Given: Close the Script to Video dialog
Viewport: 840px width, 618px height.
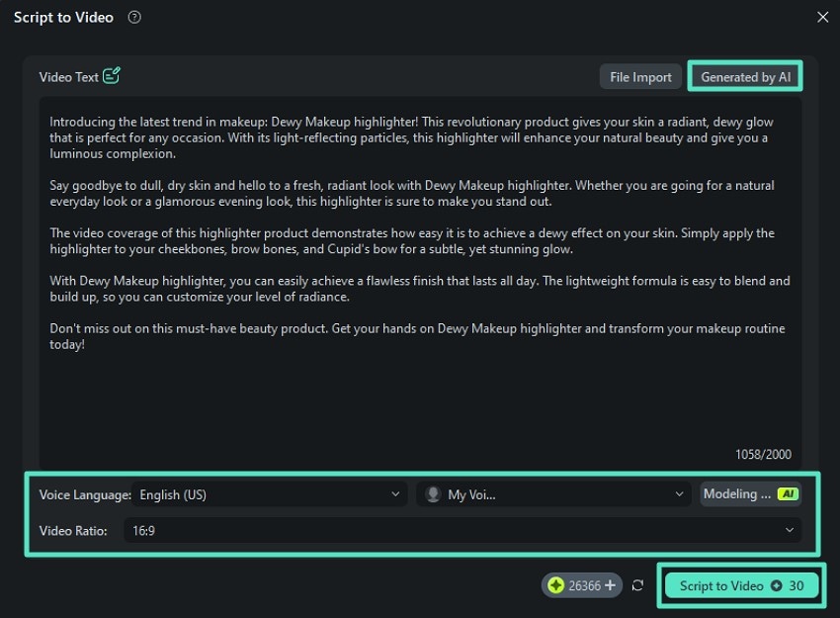Looking at the screenshot, I should point(823,17).
